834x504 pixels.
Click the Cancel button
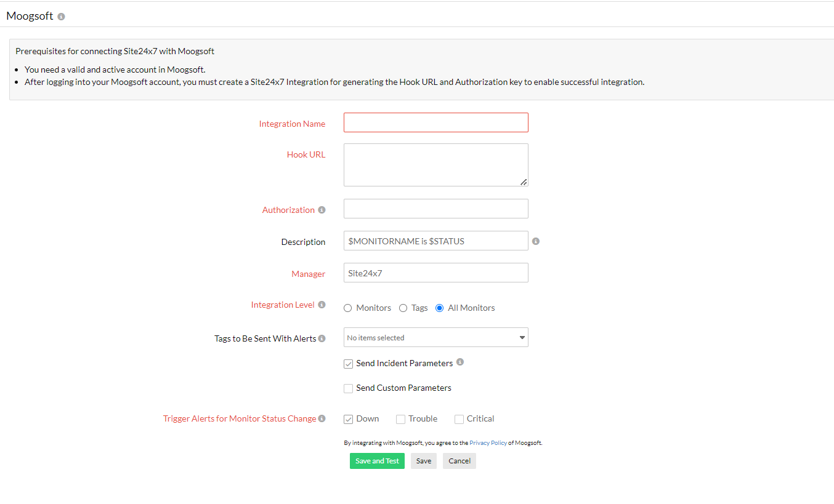point(459,461)
